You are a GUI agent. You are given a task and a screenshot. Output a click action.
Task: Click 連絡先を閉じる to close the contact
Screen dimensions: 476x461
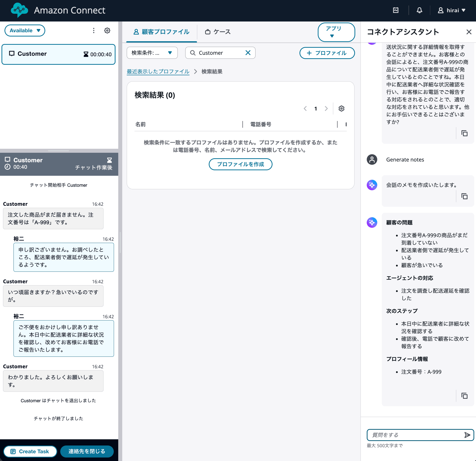click(87, 451)
